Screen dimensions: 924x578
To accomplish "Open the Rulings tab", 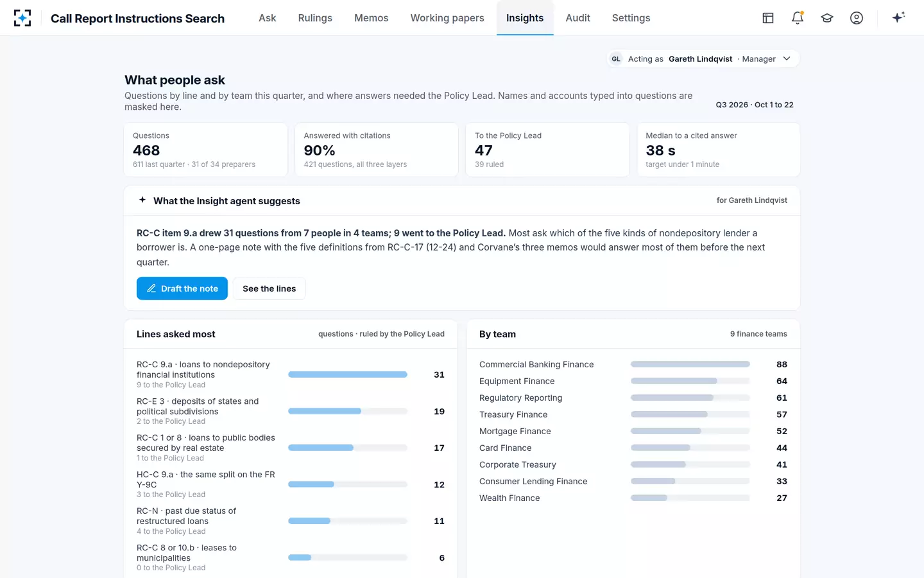I will pyautogui.click(x=315, y=18).
